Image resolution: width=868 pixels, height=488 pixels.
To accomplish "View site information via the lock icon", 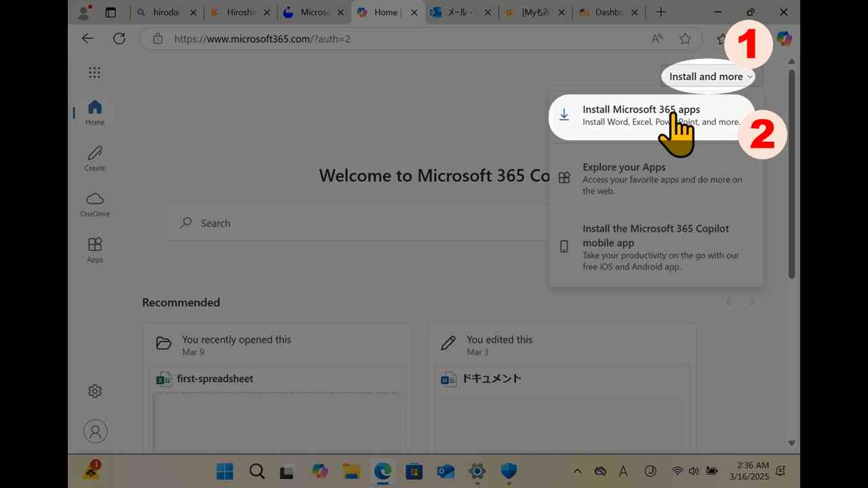I will (x=158, y=39).
